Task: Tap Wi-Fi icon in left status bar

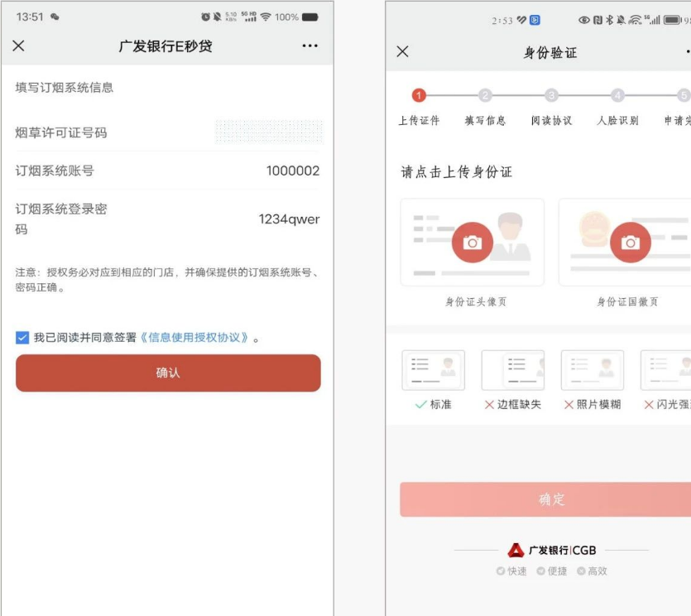Action: click(264, 17)
